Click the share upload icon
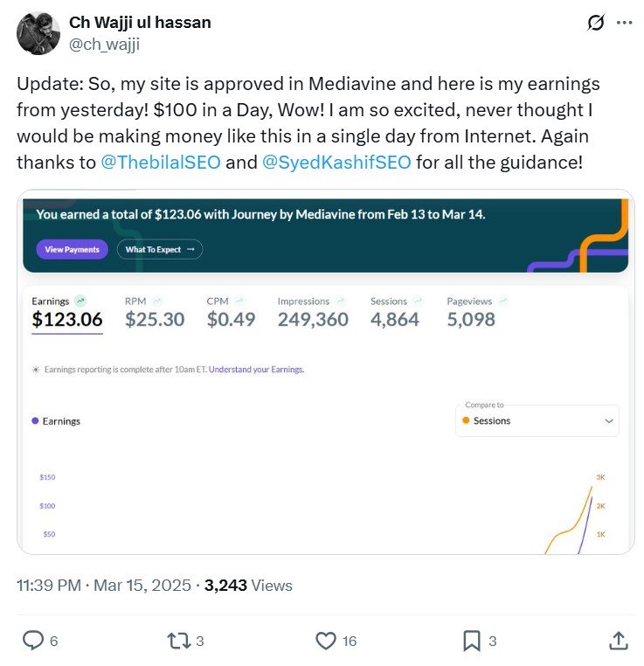 tap(618, 641)
